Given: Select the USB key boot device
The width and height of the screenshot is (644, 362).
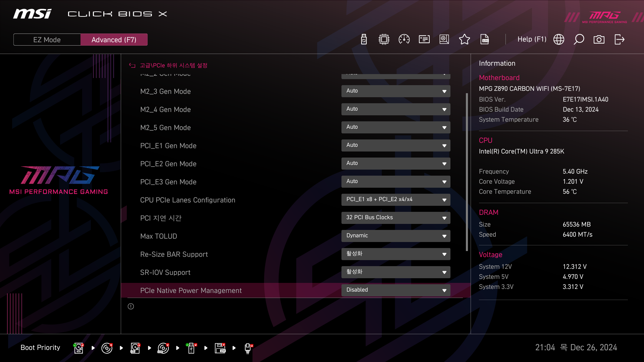Looking at the screenshot, I should [x=192, y=348].
